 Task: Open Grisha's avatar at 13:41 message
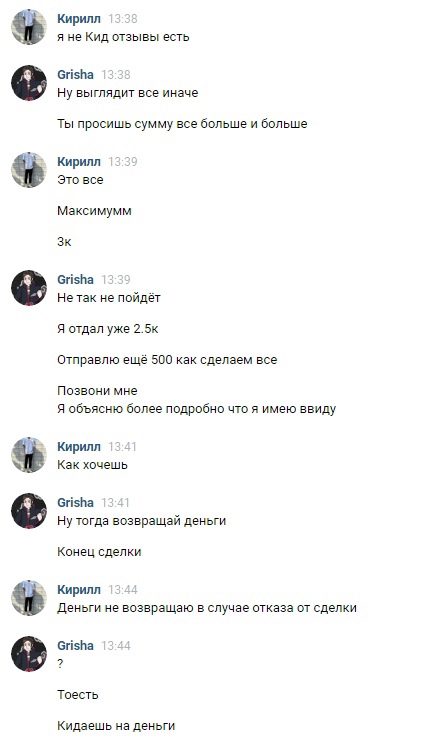click(29, 511)
